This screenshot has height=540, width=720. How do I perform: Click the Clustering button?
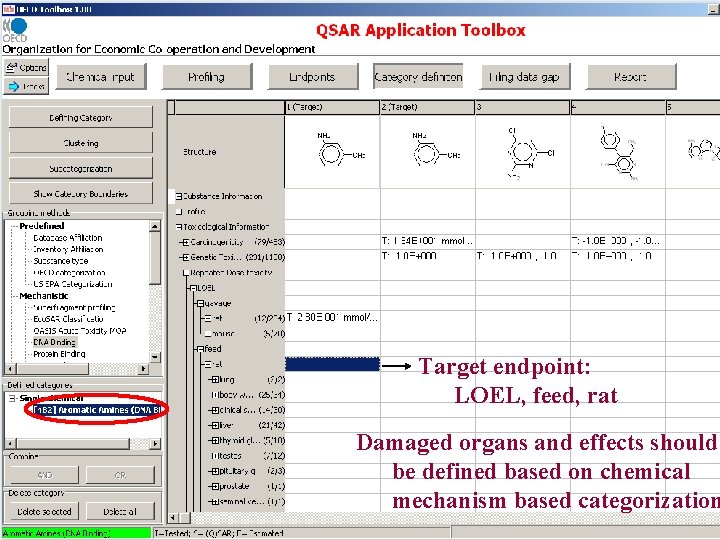point(81,143)
